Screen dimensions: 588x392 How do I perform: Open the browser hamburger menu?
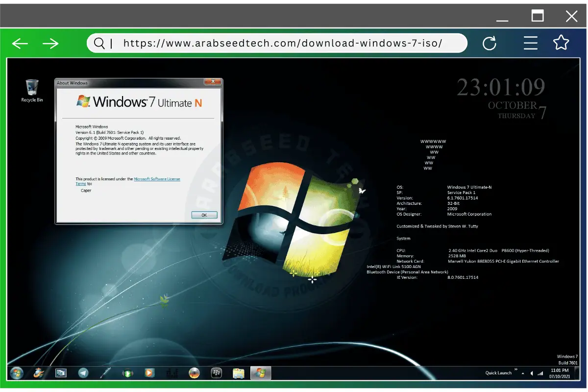tap(531, 43)
